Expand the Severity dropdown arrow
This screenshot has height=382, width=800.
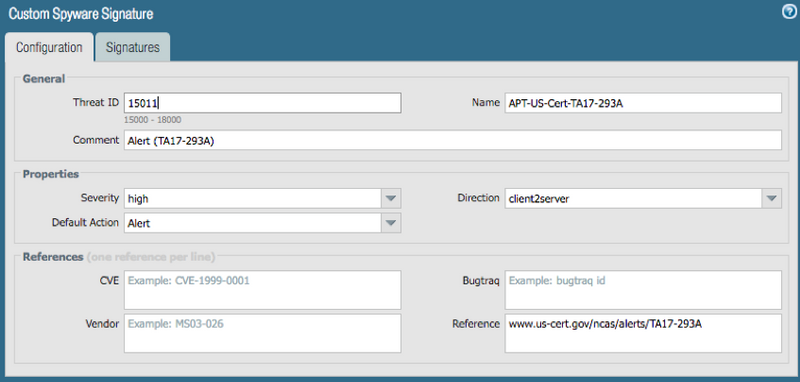coord(391,198)
